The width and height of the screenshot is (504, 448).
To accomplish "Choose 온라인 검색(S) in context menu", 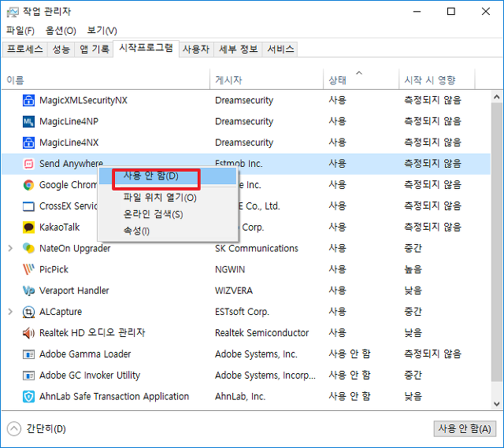I will pyautogui.click(x=168, y=214).
